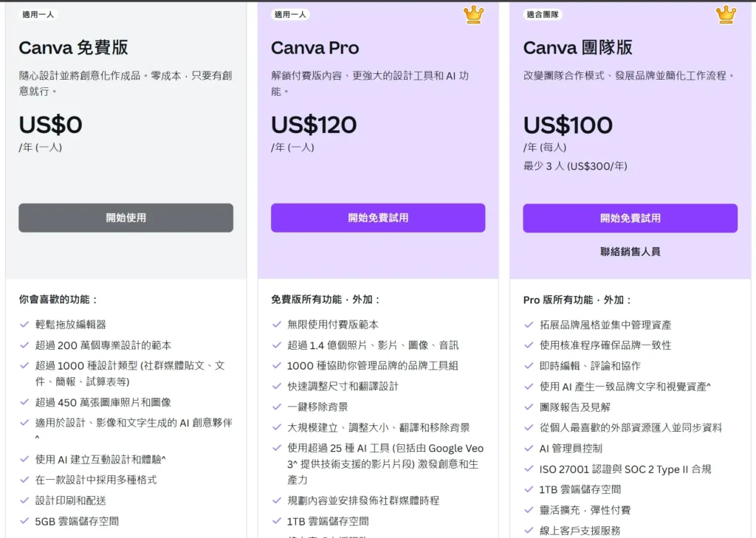Open the 聯絡銷售人員 link
Viewport: 756px width, 538px height.
(630, 252)
